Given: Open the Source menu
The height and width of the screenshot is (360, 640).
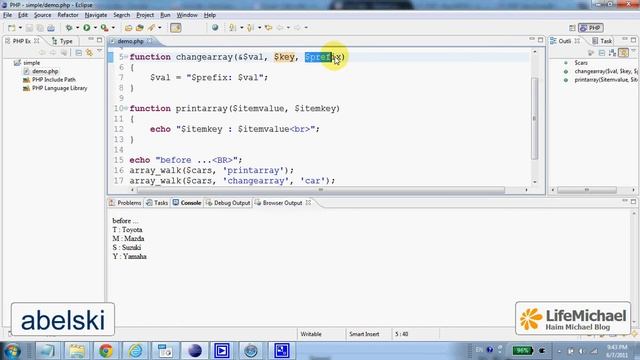Looking at the screenshot, I should tap(42, 15).
